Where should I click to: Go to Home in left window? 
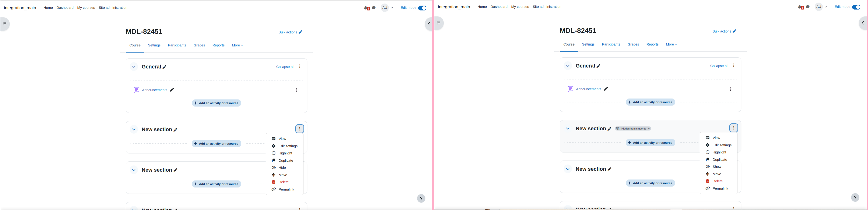(48, 8)
